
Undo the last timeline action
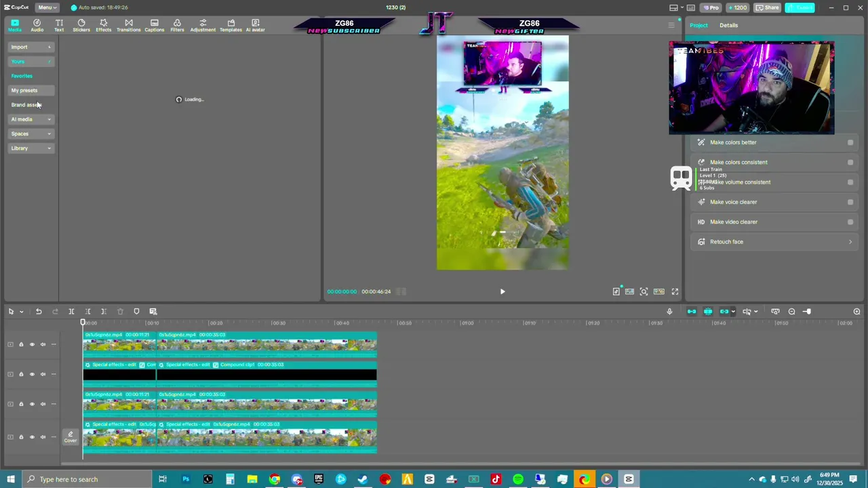point(39,311)
